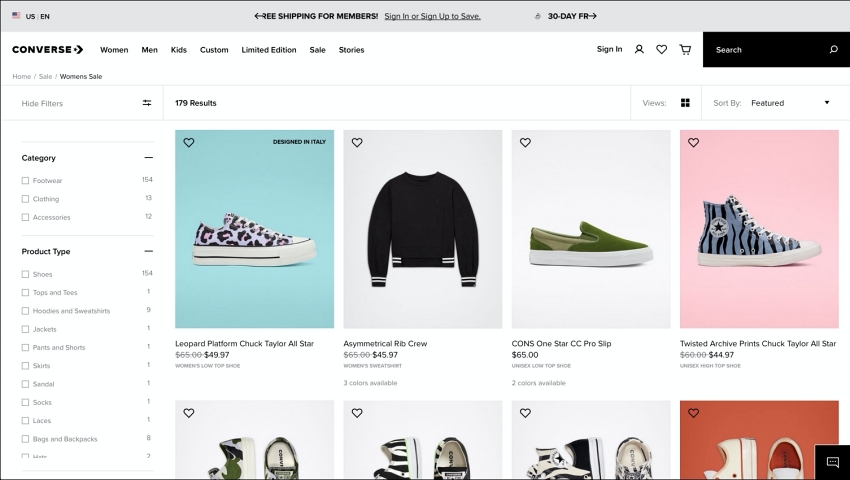The height and width of the screenshot is (480, 850).
Task: Open the wishlist heart in header
Action: pos(661,49)
